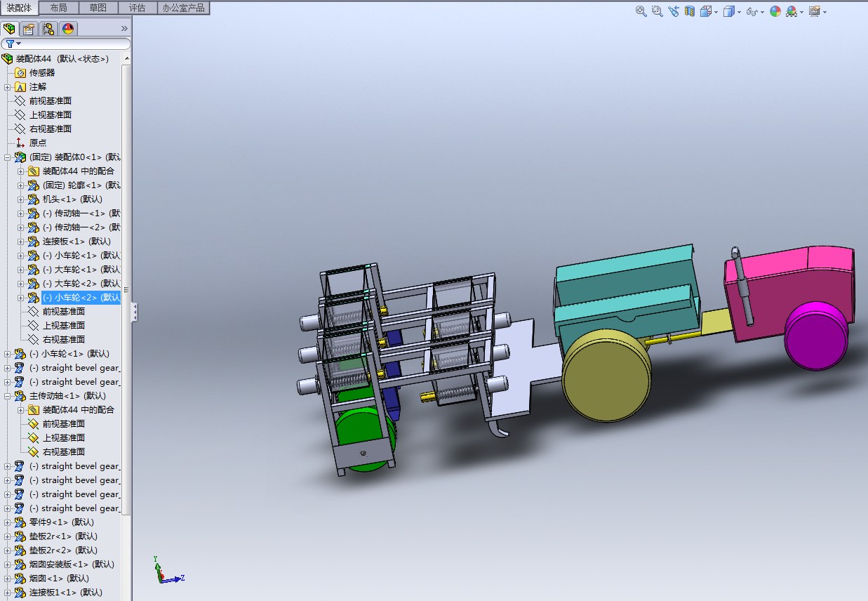Switch to the 评估 tab
This screenshot has width=868, height=601.
pyautogui.click(x=137, y=8)
